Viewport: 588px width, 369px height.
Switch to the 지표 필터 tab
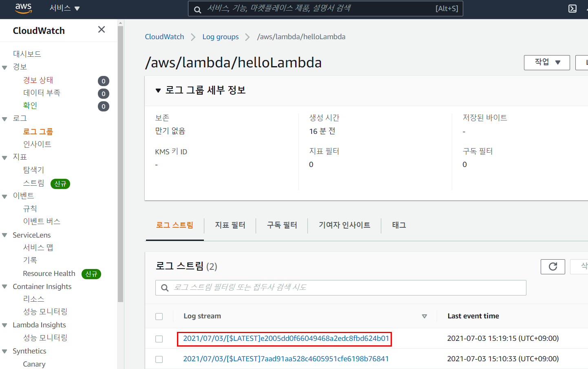pos(230,225)
